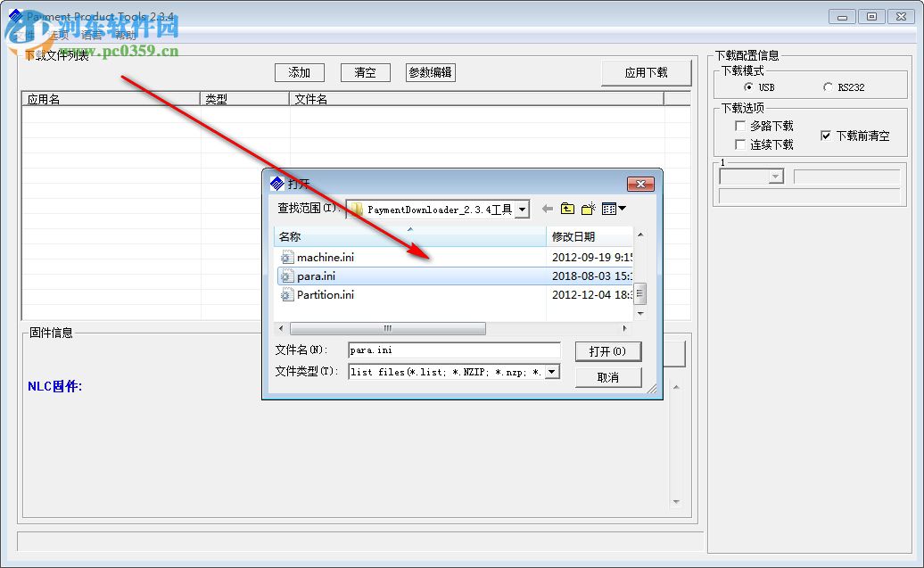
Task: Click the Open dialog title bar icon
Action: (276, 184)
